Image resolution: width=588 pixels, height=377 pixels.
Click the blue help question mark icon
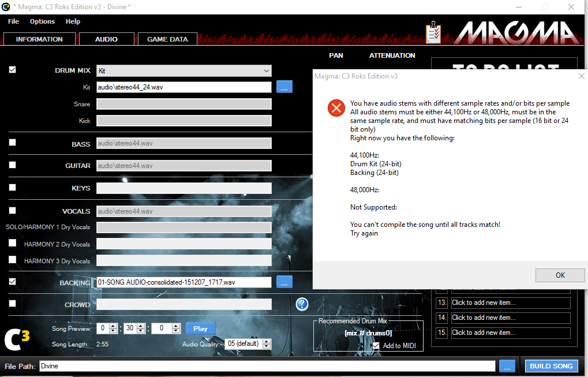tap(302, 304)
